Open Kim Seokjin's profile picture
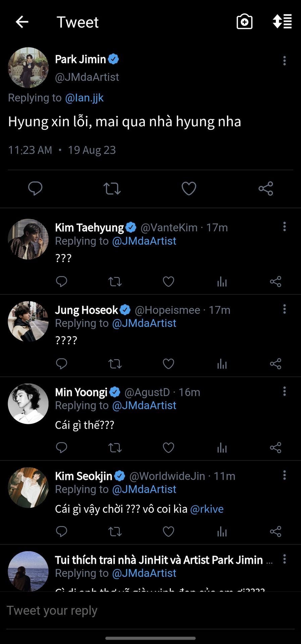Screen dimensions: 301x644 pyautogui.click(x=28, y=488)
